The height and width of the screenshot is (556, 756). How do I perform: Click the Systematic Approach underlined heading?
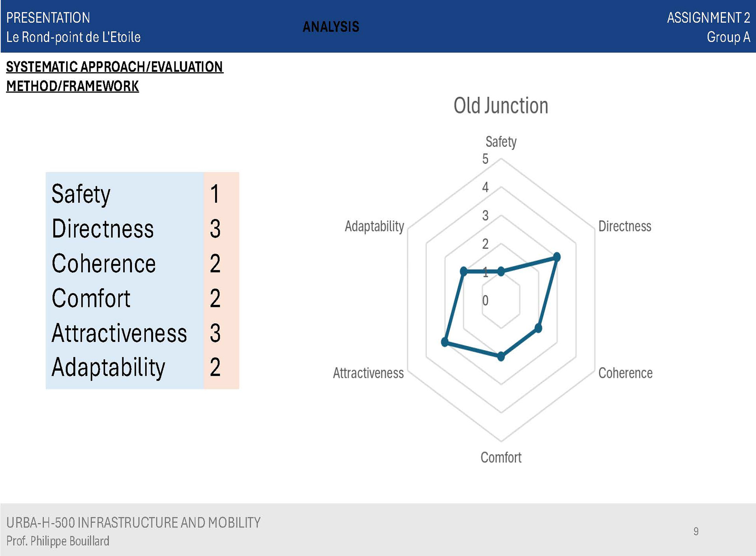click(x=115, y=67)
